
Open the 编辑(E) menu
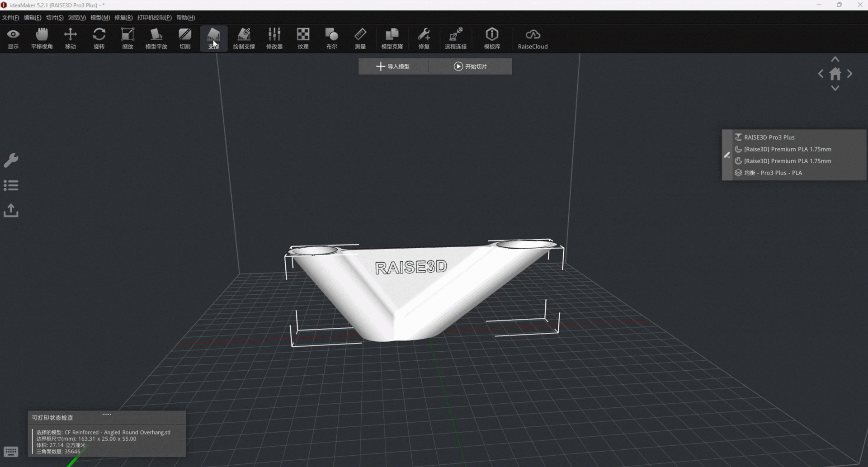pyautogui.click(x=32, y=18)
